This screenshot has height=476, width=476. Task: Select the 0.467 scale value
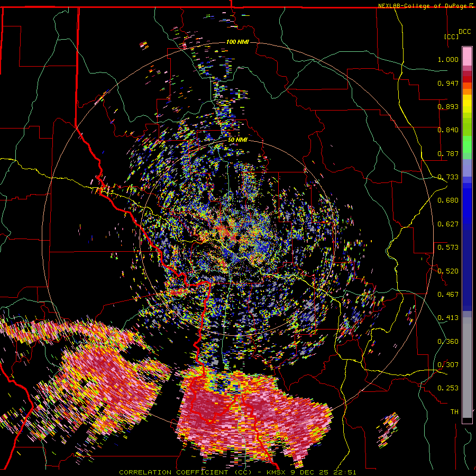tap(448, 295)
